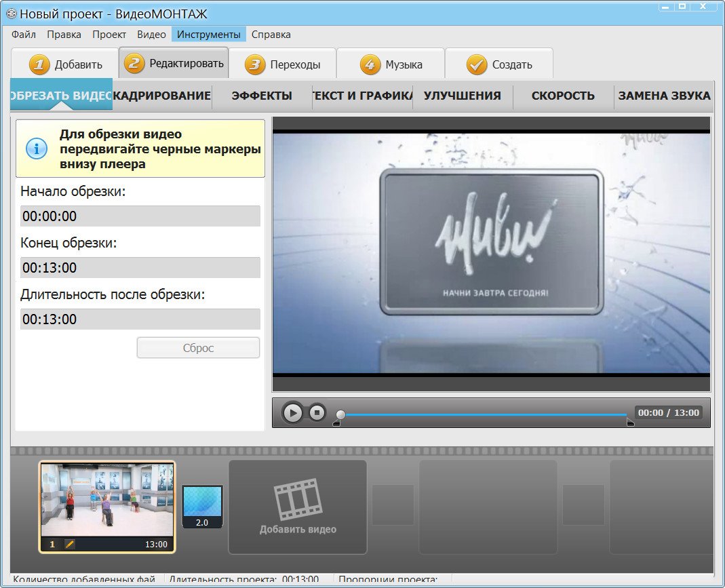Click the right black trim marker
This screenshot has height=588, width=725.
pyautogui.click(x=630, y=423)
